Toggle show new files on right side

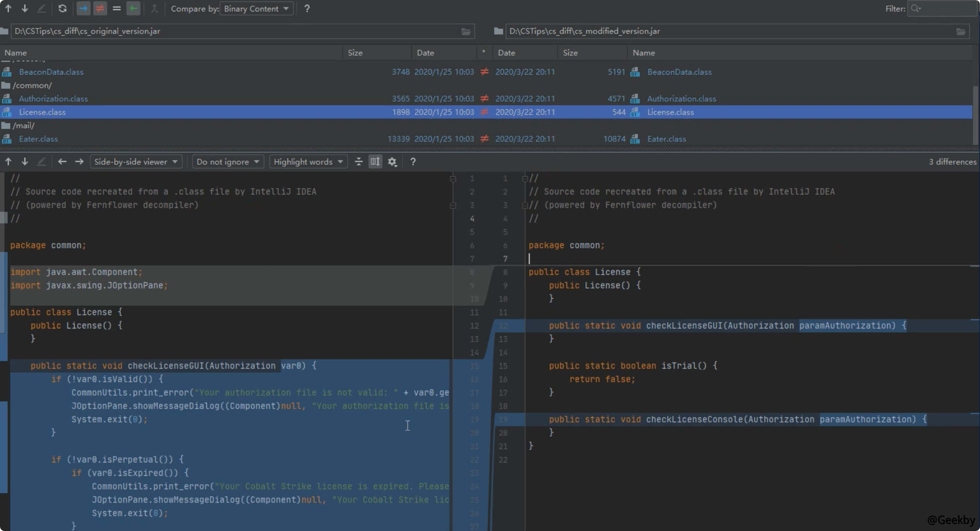[x=133, y=8]
